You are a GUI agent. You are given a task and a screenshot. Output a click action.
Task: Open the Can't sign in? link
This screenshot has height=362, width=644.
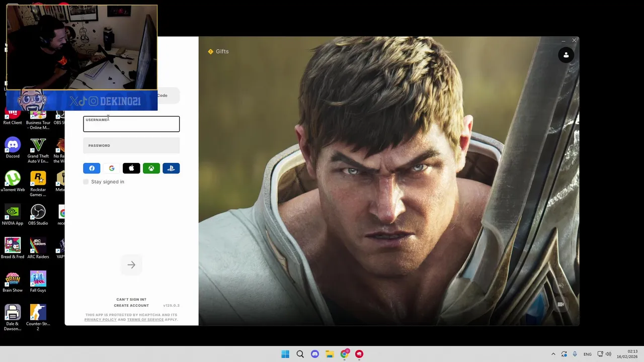tap(131, 299)
